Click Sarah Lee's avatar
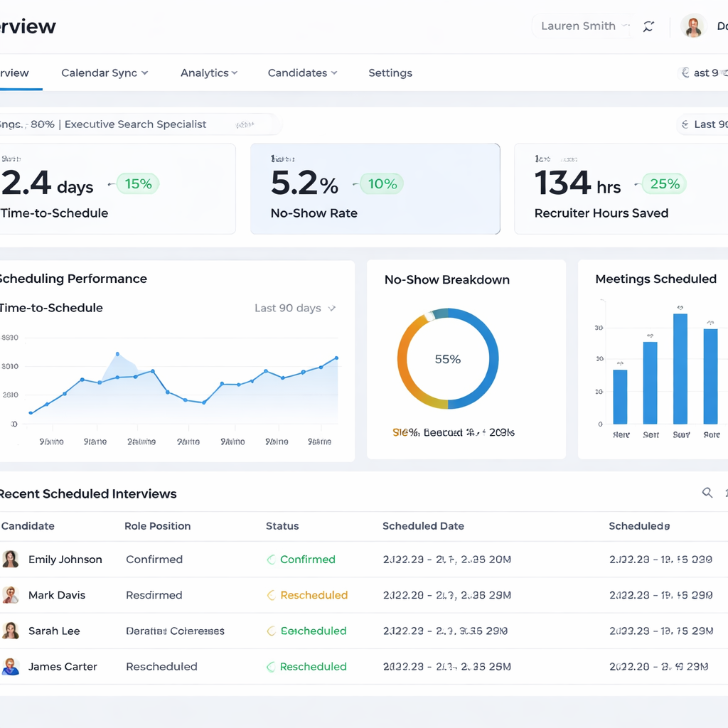Image resolution: width=728 pixels, height=728 pixels. (10, 631)
